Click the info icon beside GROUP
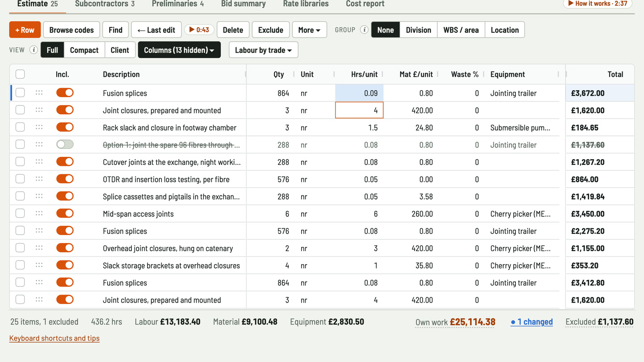The height and width of the screenshot is (362, 644). pyautogui.click(x=364, y=30)
